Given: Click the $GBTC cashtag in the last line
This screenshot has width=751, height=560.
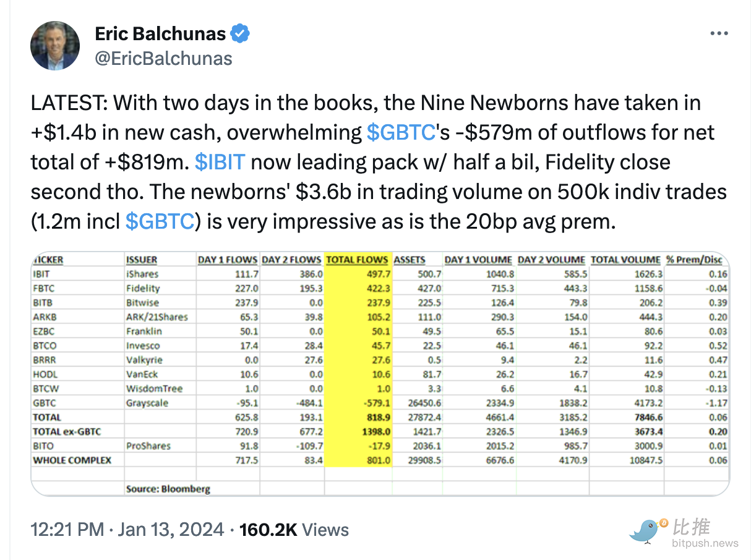Looking at the screenshot, I should click(x=160, y=221).
